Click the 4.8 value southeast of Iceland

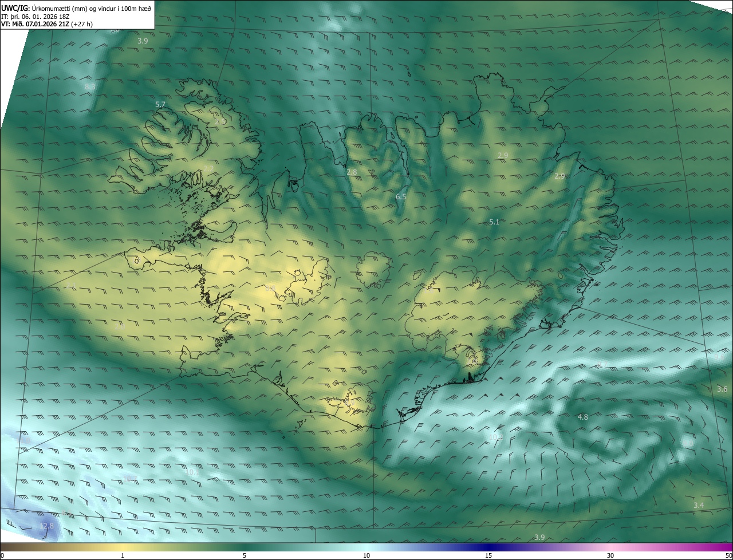pos(583,417)
